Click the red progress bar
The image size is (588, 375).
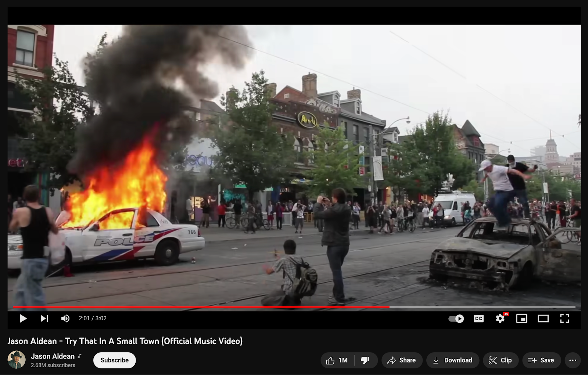pyautogui.click(x=201, y=307)
